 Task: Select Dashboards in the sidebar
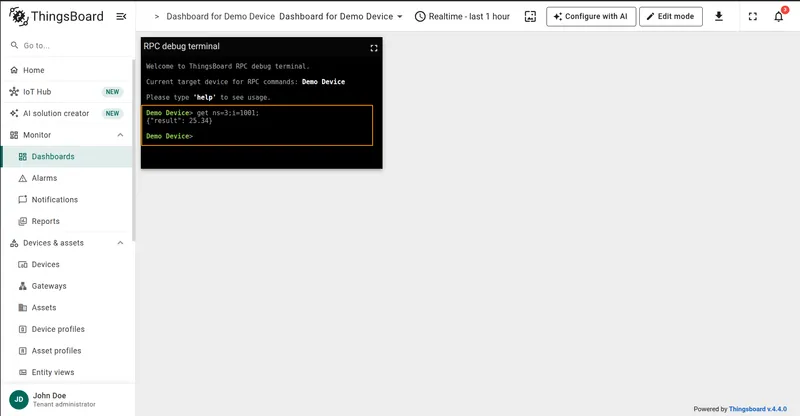pyautogui.click(x=67, y=157)
